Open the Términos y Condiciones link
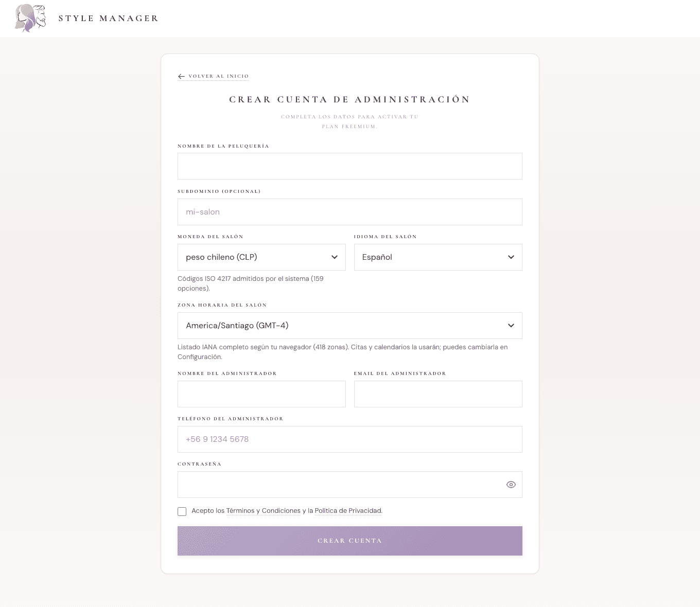 [x=263, y=511]
